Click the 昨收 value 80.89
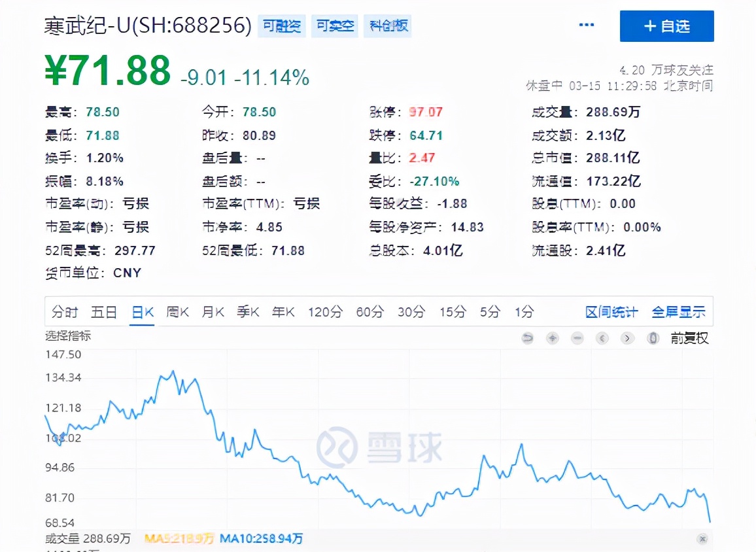Screen dimensions: 756x552 (259, 135)
